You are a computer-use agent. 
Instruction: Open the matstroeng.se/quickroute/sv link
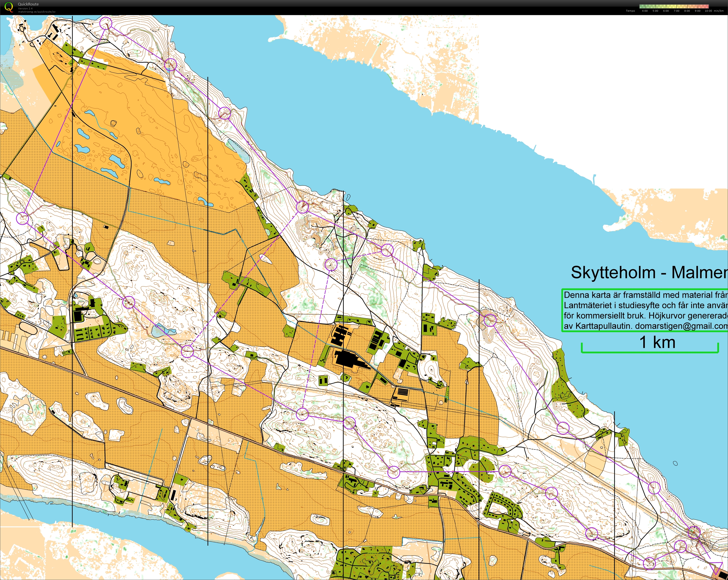(x=37, y=12)
